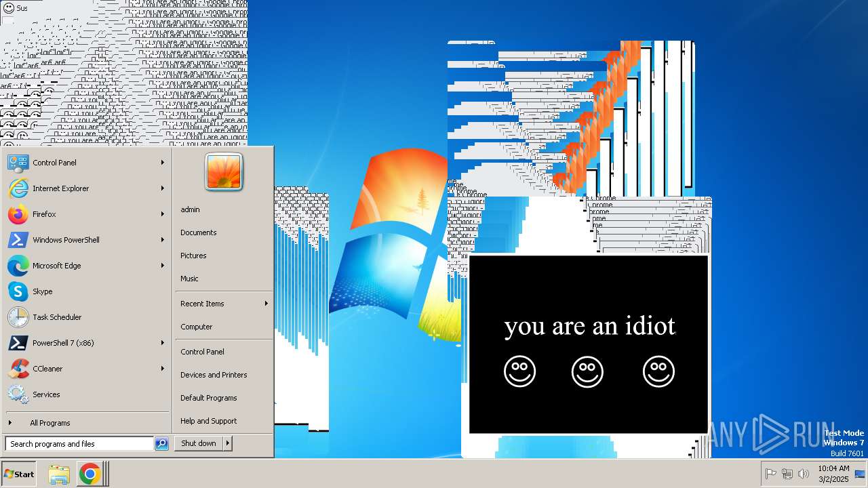Launch PowerShell 7 (x86) icon

pos(18,343)
